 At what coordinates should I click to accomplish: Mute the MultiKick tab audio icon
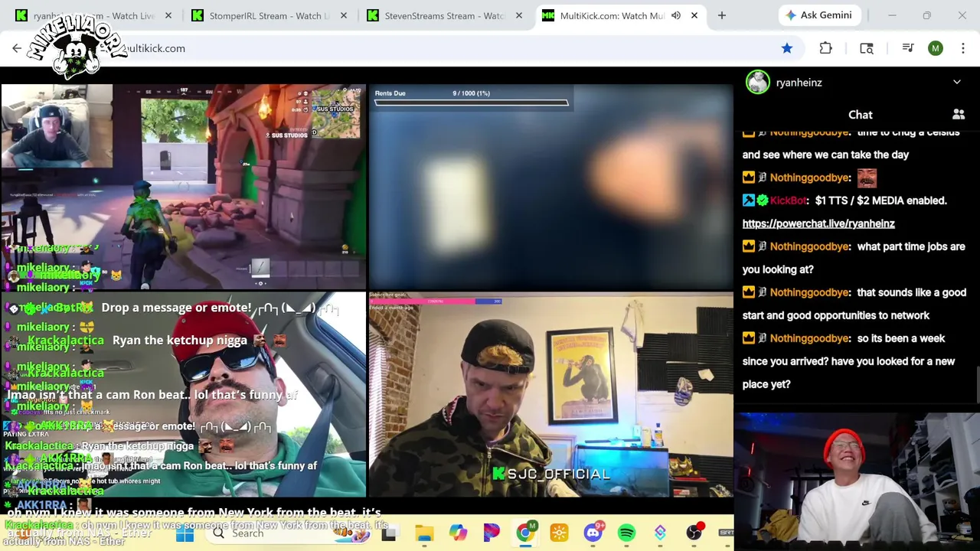(x=676, y=15)
